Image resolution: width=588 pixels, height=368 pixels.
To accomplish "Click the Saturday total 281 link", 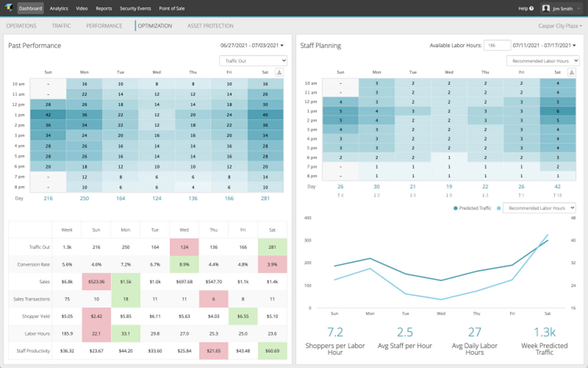I will point(265,198).
